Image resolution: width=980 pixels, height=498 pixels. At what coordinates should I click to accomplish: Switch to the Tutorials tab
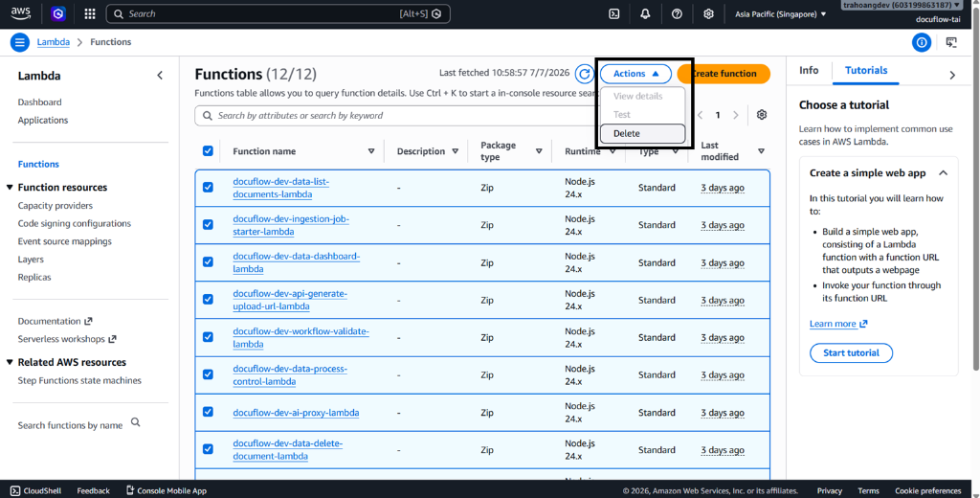tap(865, 70)
